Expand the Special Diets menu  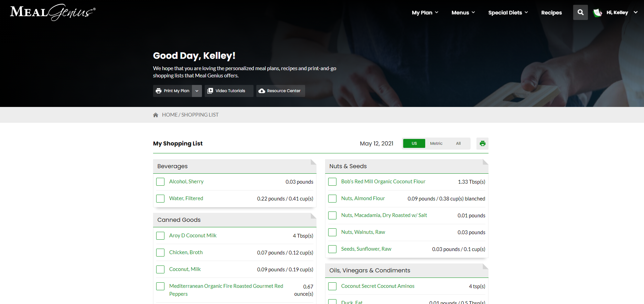(x=508, y=13)
